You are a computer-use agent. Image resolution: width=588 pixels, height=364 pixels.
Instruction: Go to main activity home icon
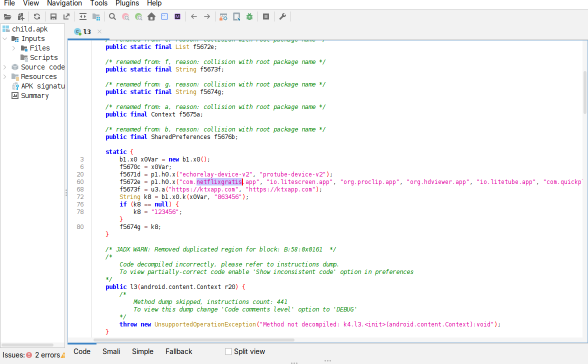[151, 16]
